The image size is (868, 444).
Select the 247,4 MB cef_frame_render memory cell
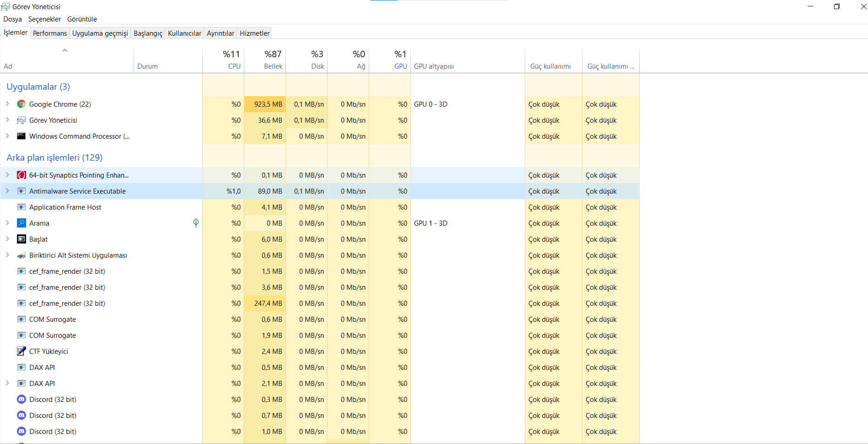[265, 303]
